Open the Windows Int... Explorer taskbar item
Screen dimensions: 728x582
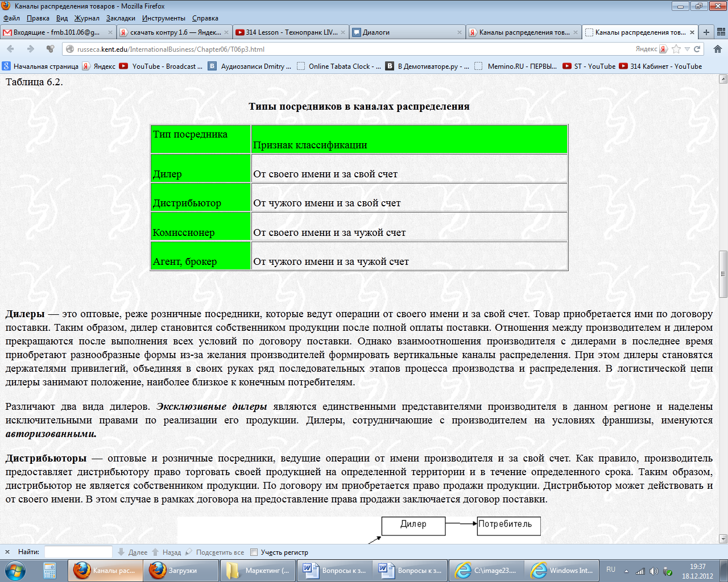coord(562,570)
